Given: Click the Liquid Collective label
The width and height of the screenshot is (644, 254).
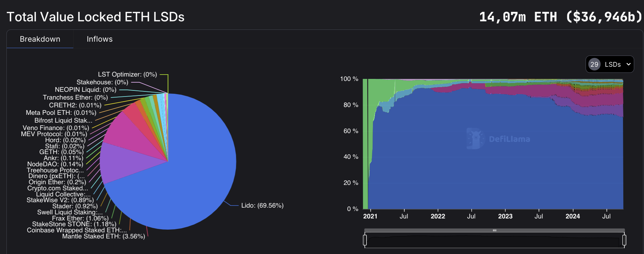Looking at the screenshot, I should (x=63, y=194).
